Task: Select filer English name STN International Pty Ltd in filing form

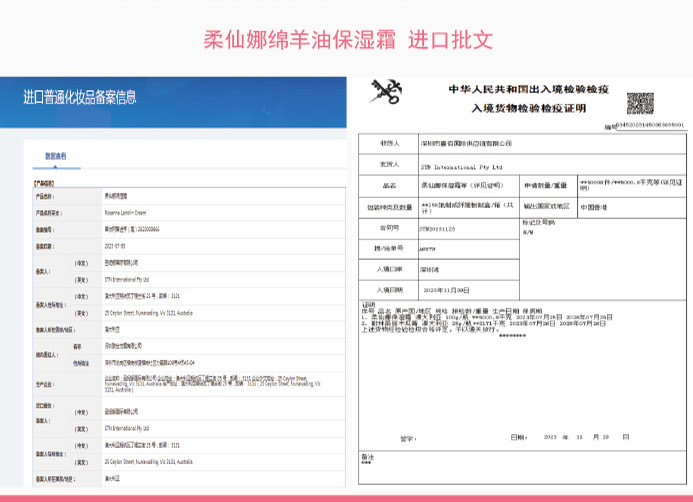Action: [x=126, y=279]
